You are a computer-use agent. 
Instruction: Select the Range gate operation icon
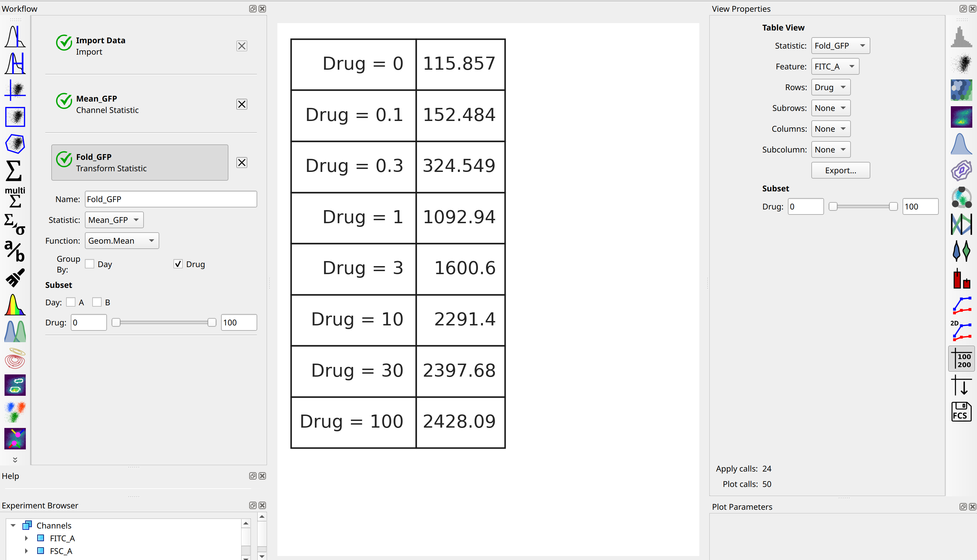click(x=15, y=63)
